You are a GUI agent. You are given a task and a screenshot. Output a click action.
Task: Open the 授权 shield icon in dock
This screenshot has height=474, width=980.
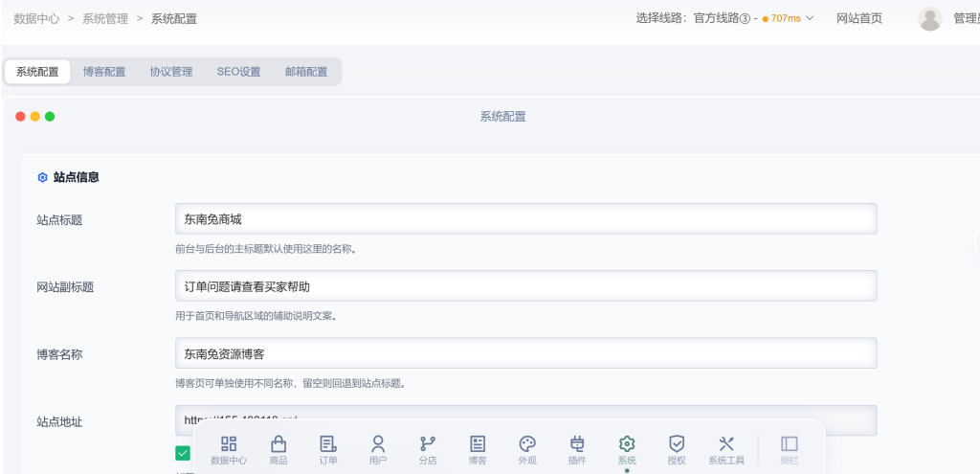pos(677,451)
